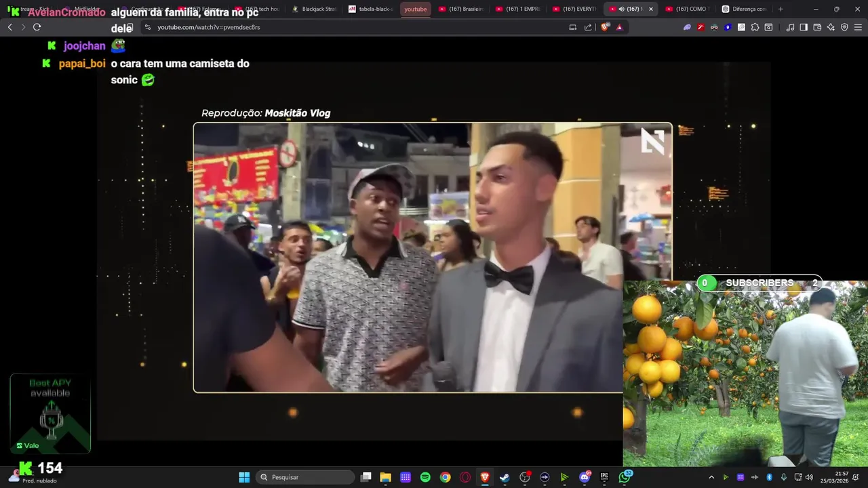Click the Best APY available Vale ad
The height and width of the screenshot is (488, 868).
(50, 413)
